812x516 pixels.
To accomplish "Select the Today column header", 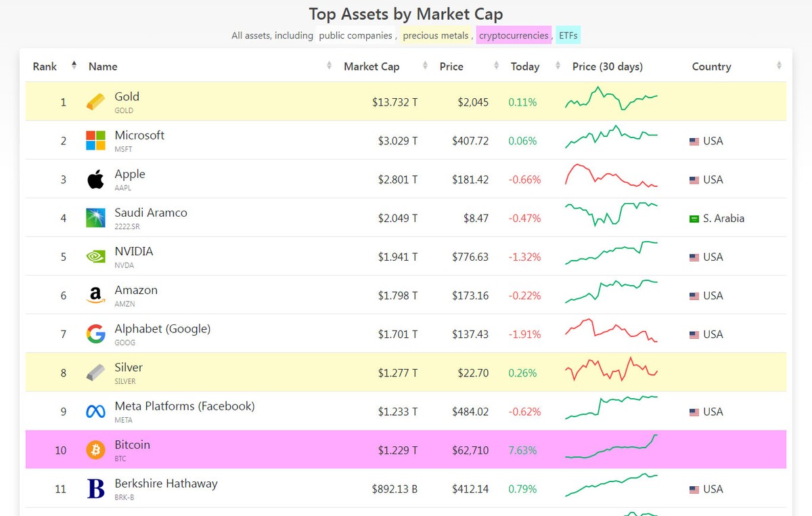I will 526,66.
